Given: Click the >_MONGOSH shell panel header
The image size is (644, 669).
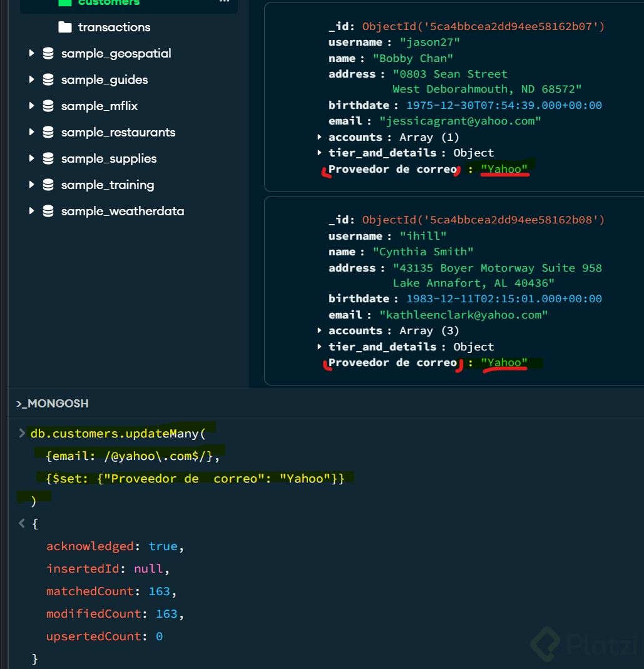Looking at the screenshot, I should pos(53,404).
